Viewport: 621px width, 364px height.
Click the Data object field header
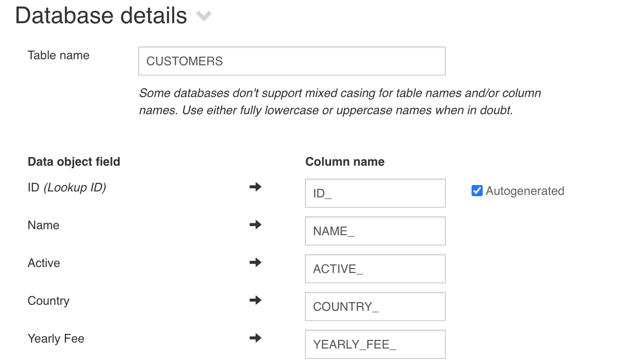click(x=74, y=162)
